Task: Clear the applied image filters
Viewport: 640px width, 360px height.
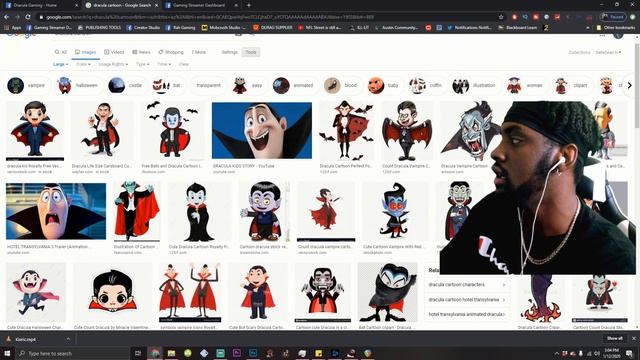Action: point(184,64)
